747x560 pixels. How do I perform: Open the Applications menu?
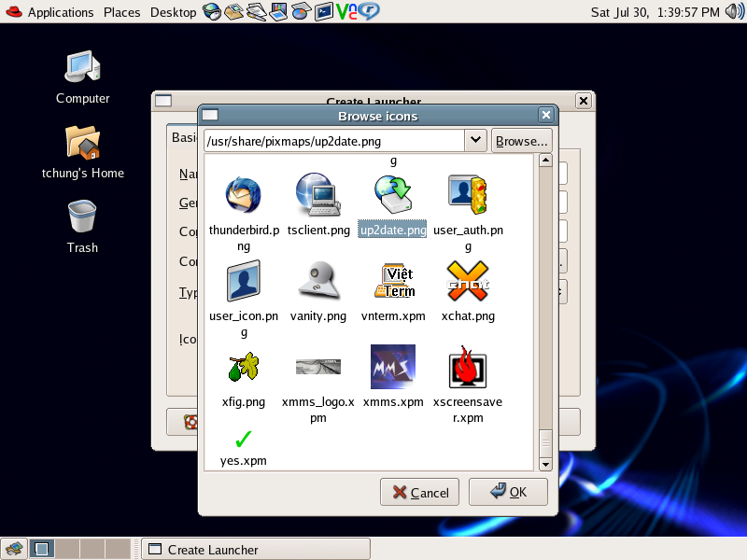[x=61, y=12]
